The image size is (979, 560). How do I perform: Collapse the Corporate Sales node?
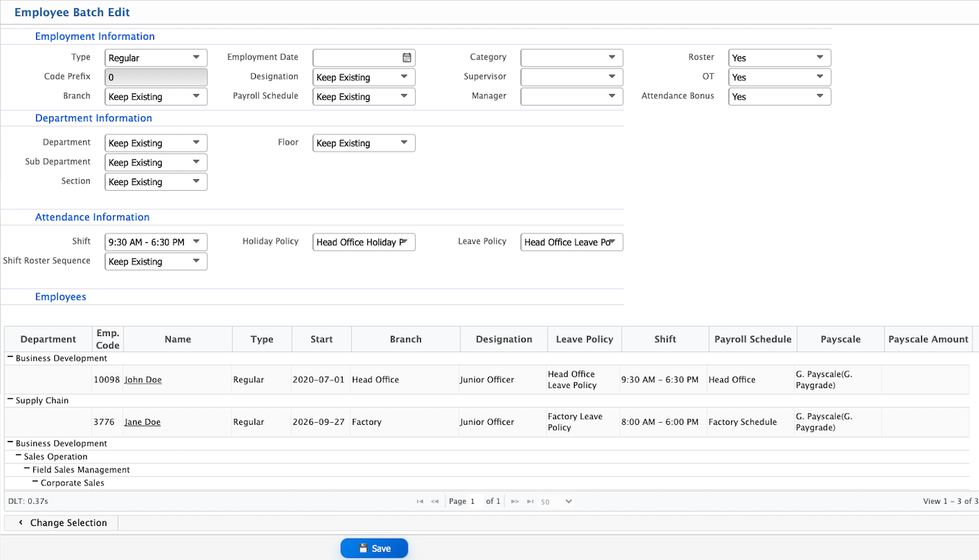click(x=35, y=482)
